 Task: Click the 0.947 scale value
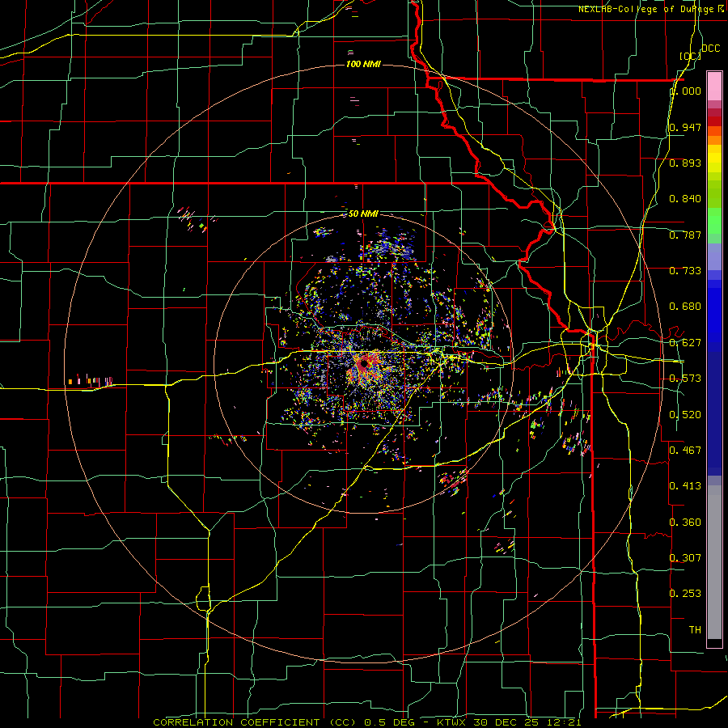(685, 127)
